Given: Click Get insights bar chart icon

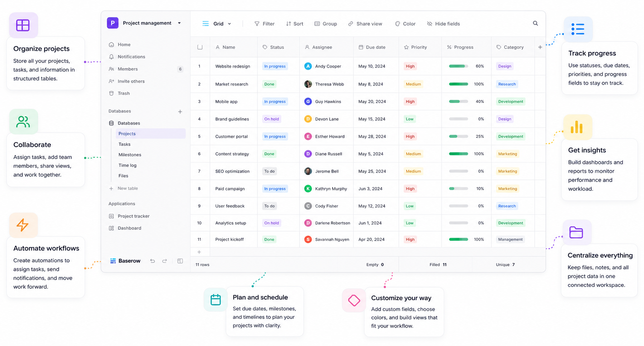Looking at the screenshot, I should pyautogui.click(x=577, y=127).
